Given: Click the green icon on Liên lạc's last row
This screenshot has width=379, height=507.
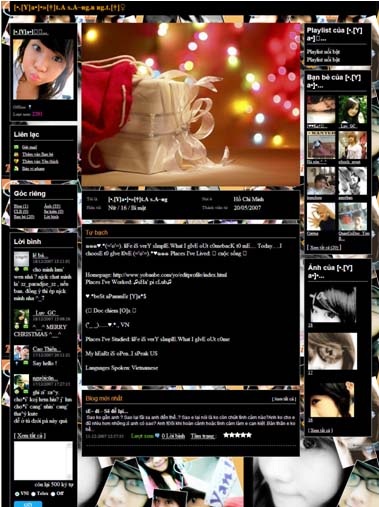Looking at the screenshot, I should coord(16,169).
